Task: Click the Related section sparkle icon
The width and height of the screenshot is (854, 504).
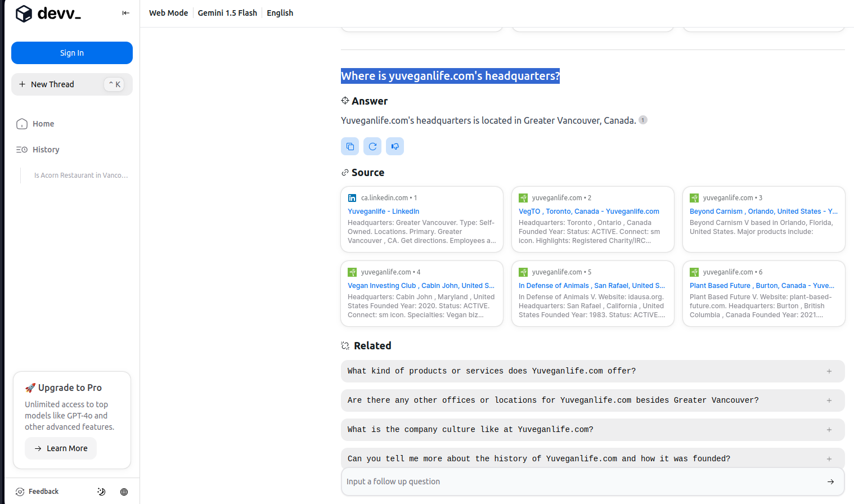Action: [x=345, y=346]
